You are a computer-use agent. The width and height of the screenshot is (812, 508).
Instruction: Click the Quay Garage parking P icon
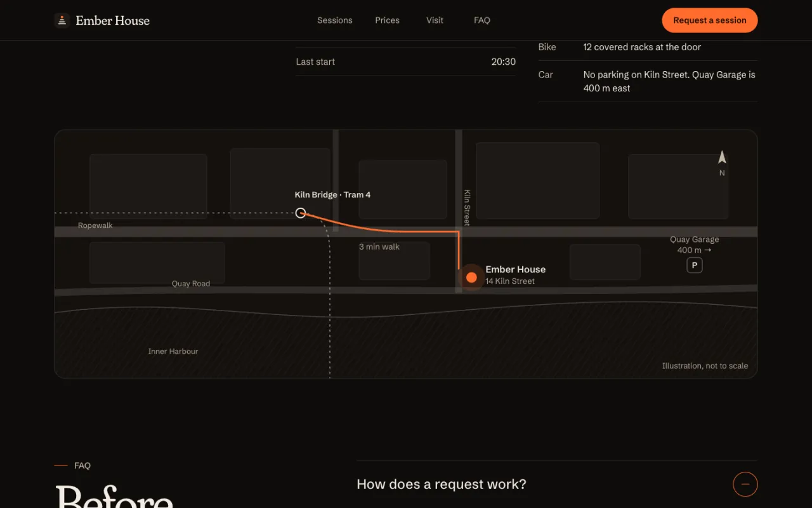pos(695,265)
